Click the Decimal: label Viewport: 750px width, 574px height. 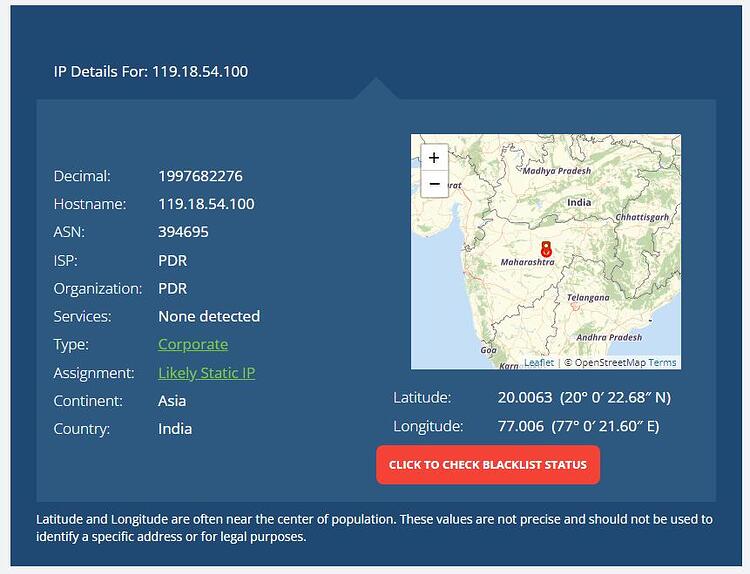click(82, 176)
